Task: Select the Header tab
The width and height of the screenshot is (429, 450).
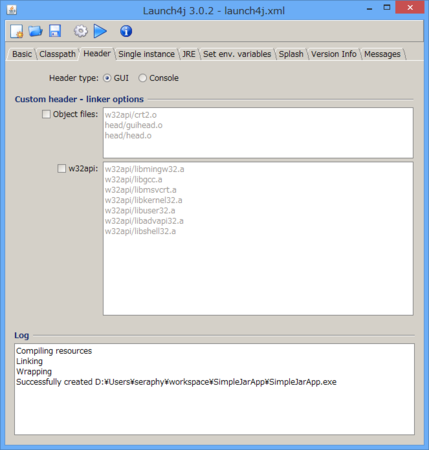Action: tap(97, 53)
